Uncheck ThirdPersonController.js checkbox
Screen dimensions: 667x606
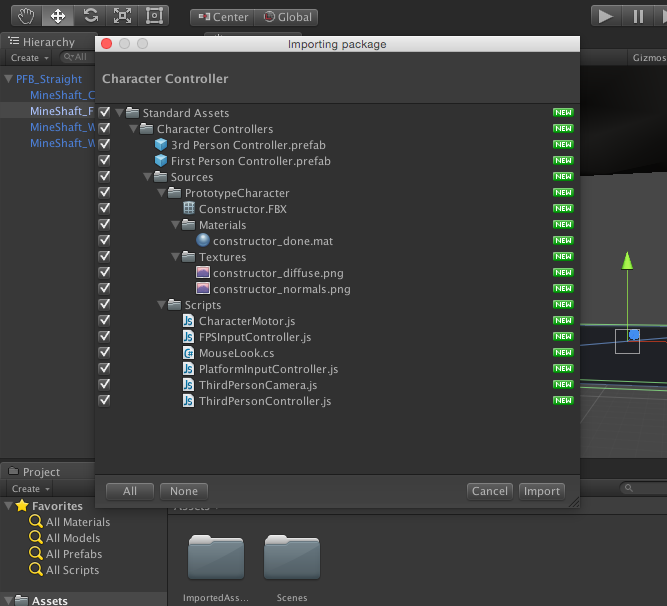point(104,401)
